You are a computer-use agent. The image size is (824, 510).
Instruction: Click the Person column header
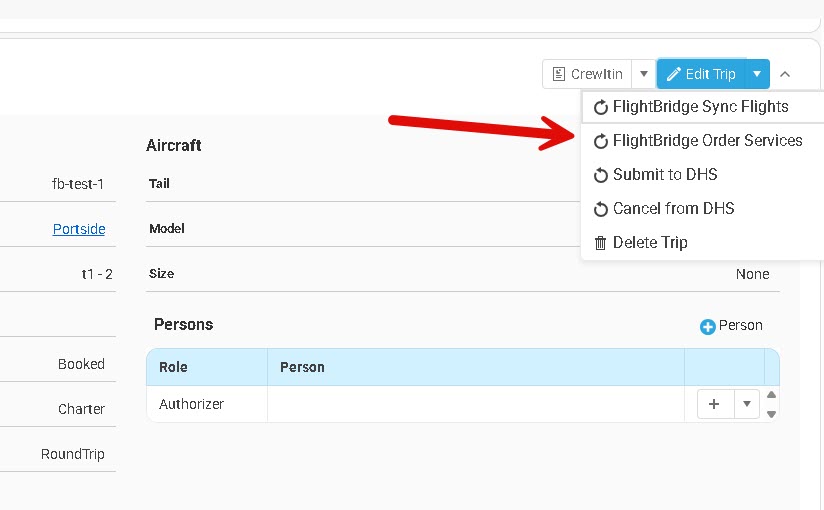(x=302, y=367)
